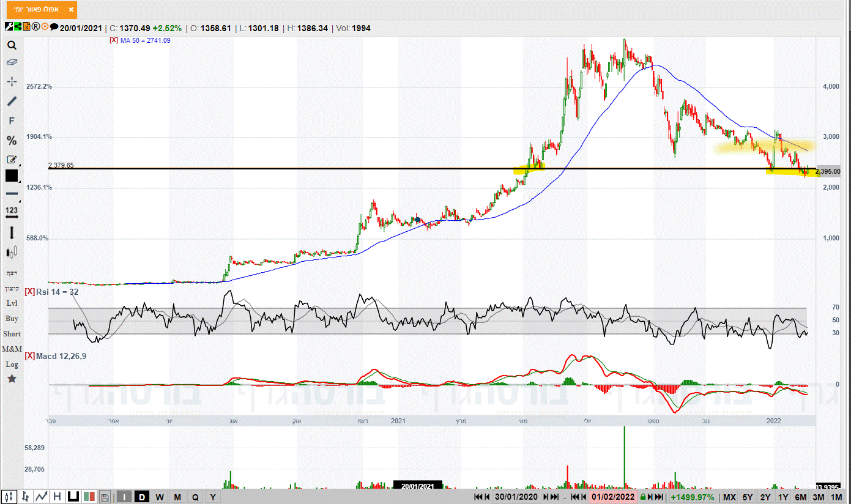851x504 pixels.
Task: Click the 20/01/2021 date marker on timeline
Action: coord(418,486)
